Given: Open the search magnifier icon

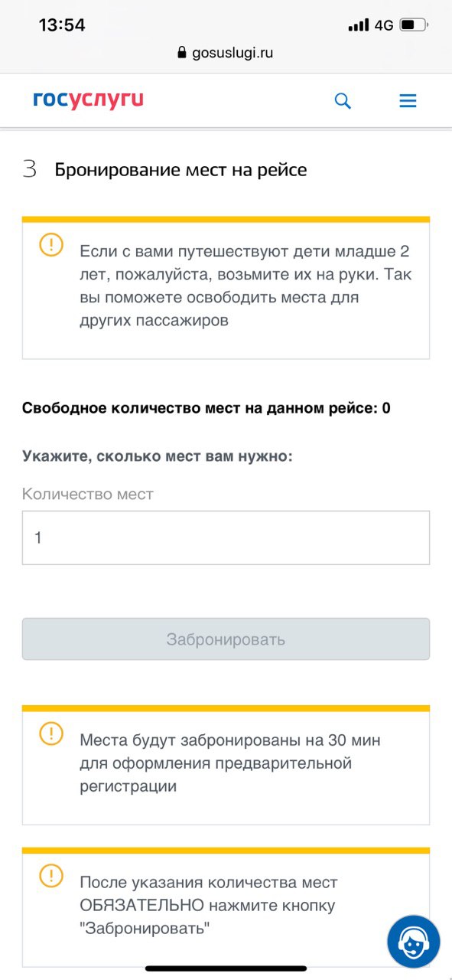Looking at the screenshot, I should point(343,101).
